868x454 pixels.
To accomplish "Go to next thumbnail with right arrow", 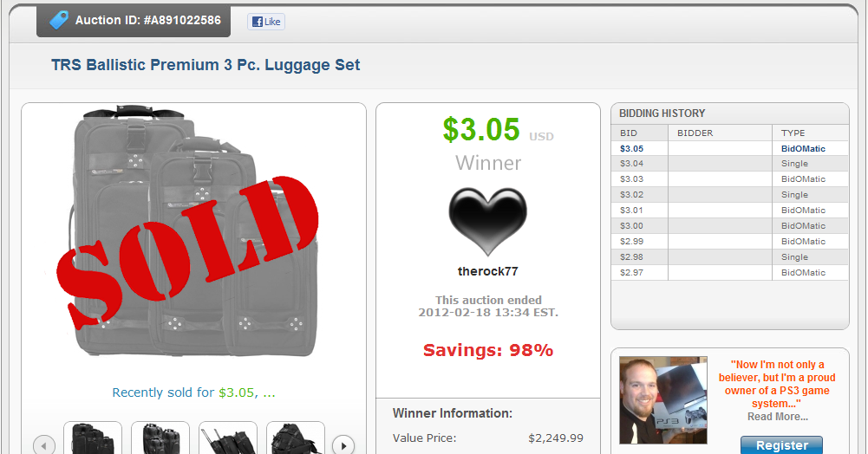I will 343,445.
